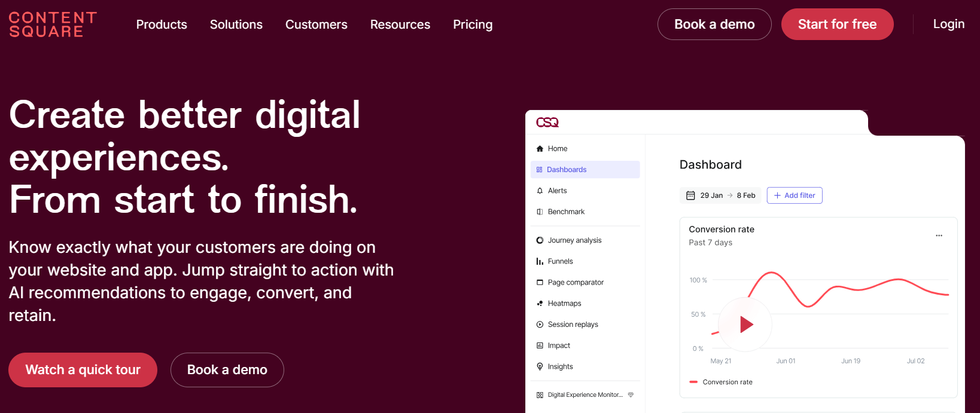Play the dashboard demo video
Screen dimensions: 980x413
point(745,325)
